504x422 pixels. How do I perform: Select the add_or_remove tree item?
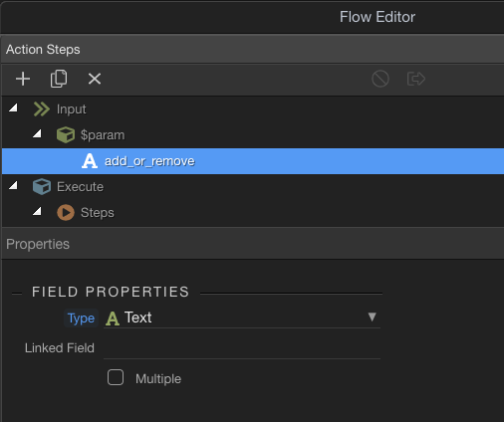[x=253, y=161]
